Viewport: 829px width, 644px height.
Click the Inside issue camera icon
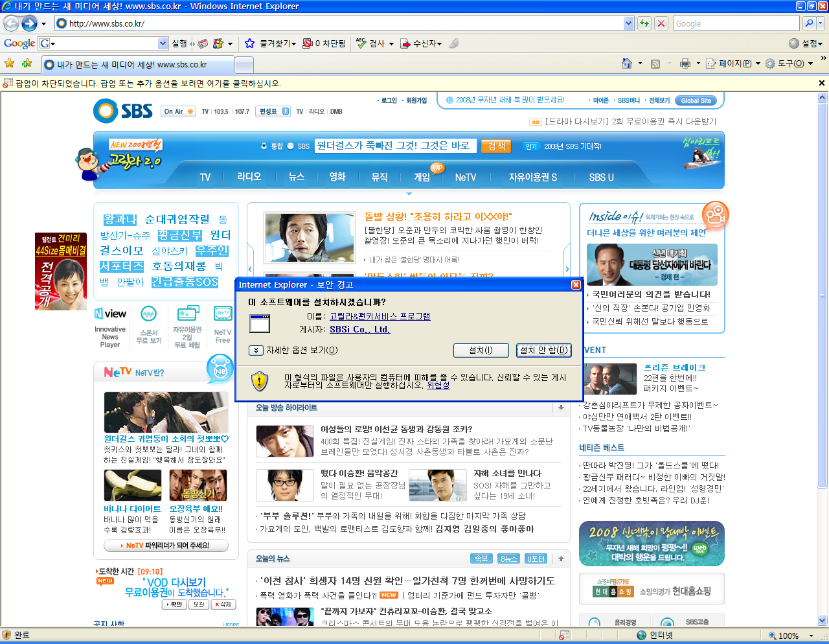(715, 215)
